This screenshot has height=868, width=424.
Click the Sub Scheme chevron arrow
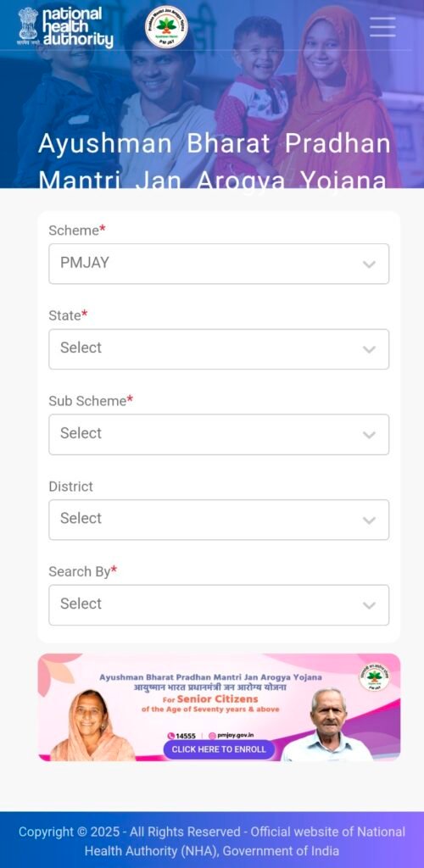click(369, 435)
